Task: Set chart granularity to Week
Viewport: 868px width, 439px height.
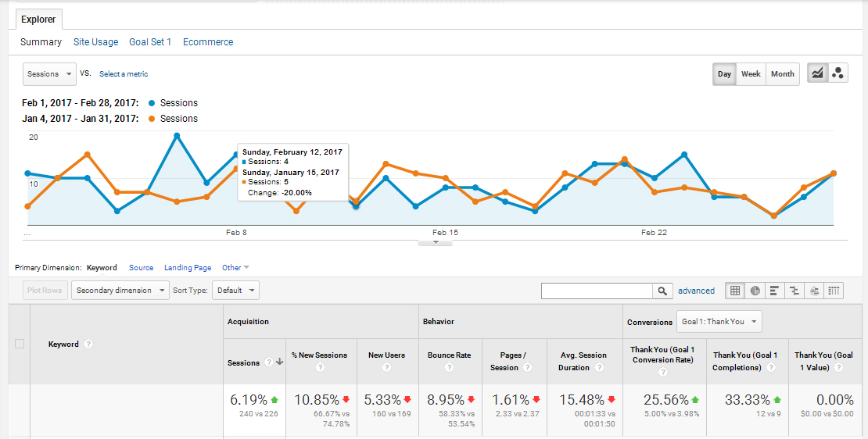Action: click(751, 73)
